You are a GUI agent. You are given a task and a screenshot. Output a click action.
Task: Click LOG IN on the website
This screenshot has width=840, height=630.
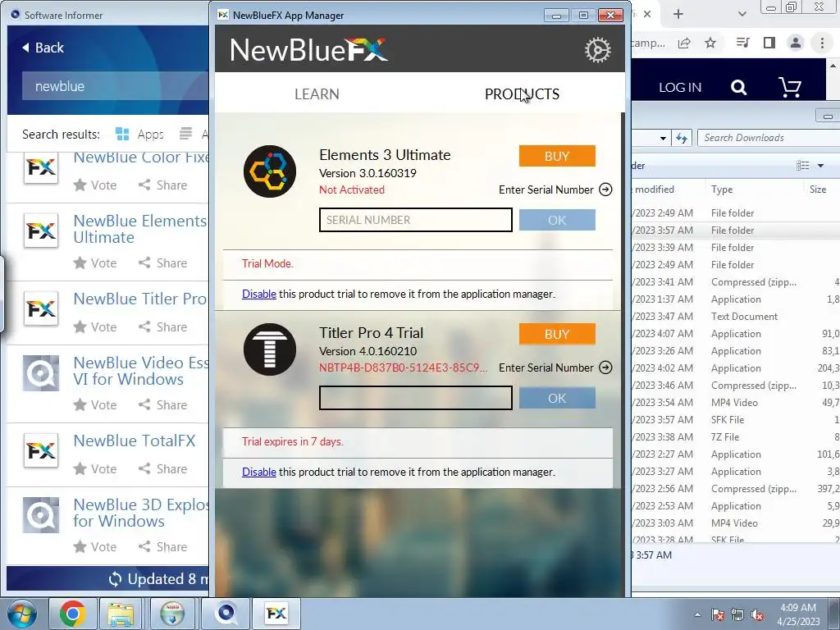point(680,87)
